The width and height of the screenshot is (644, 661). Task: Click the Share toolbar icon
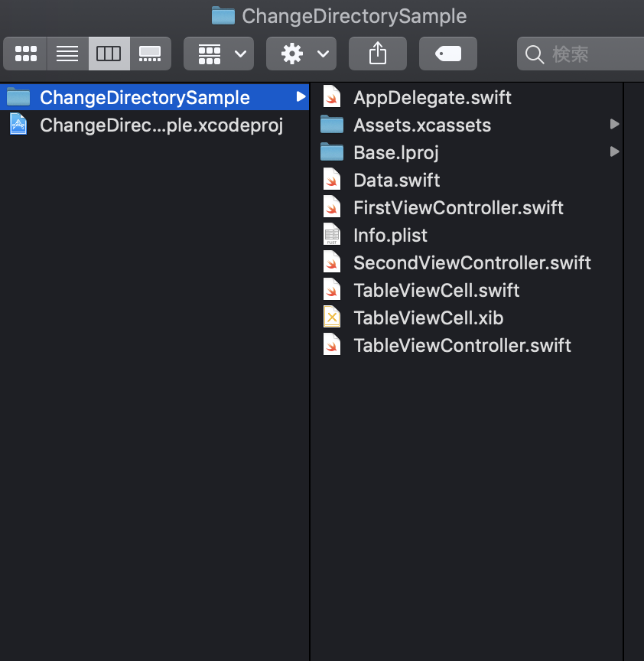pyautogui.click(x=378, y=54)
